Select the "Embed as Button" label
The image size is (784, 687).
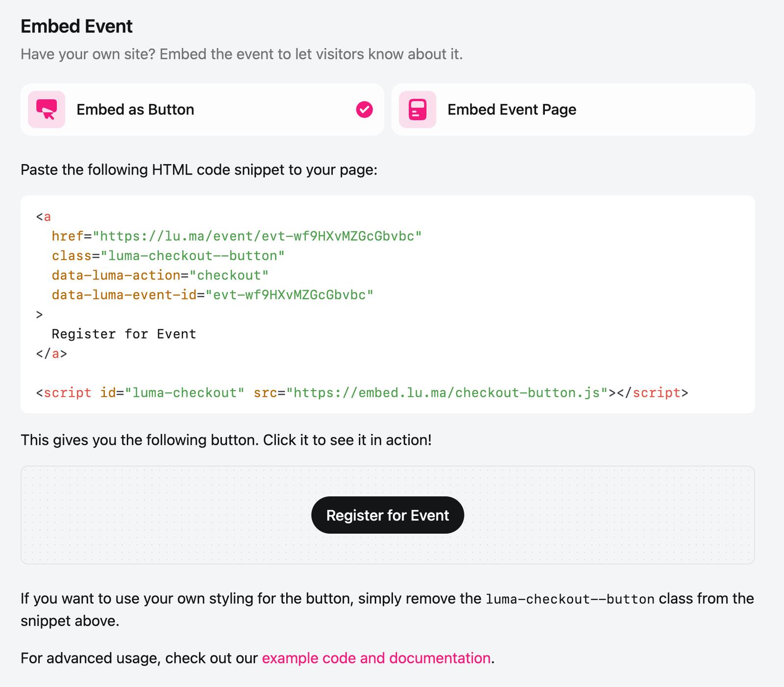[135, 109]
